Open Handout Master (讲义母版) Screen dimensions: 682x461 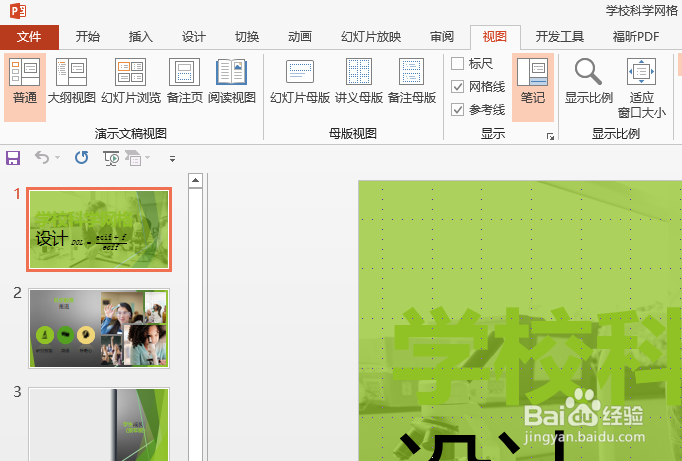click(x=359, y=82)
